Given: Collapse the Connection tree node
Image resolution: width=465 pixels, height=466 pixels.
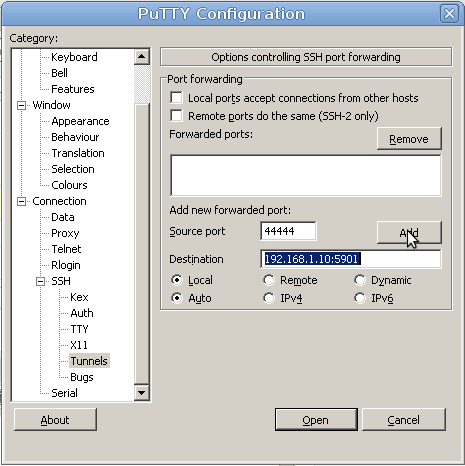Looking at the screenshot, I should point(21,202).
